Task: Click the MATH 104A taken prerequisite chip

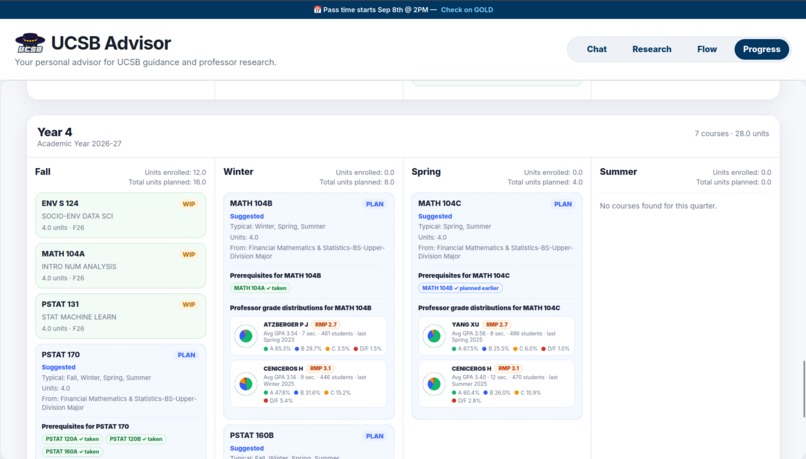Action: tap(260, 288)
